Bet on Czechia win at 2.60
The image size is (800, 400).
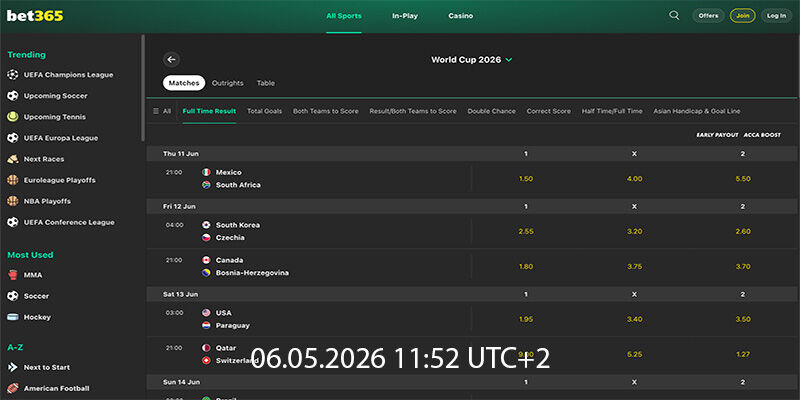743,232
